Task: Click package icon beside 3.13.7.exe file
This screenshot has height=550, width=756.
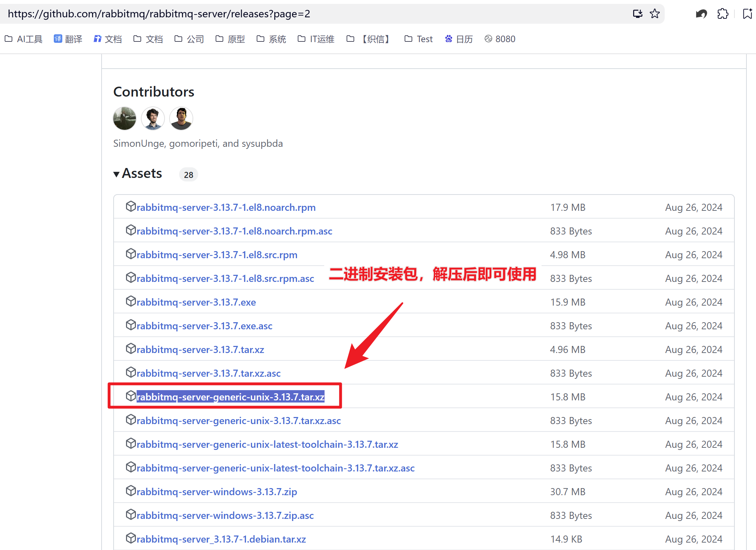Action: [x=131, y=301]
